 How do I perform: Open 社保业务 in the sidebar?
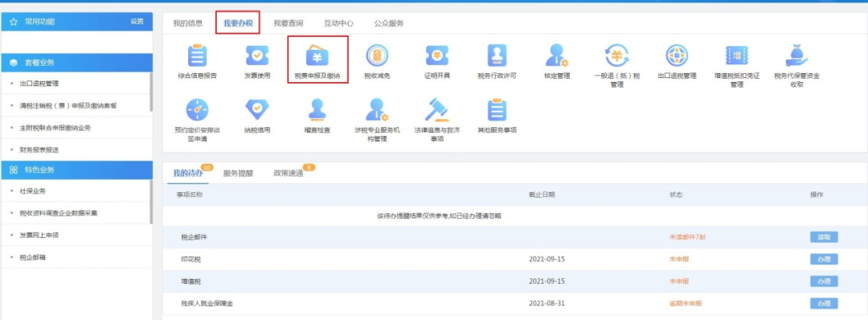(x=32, y=191)
